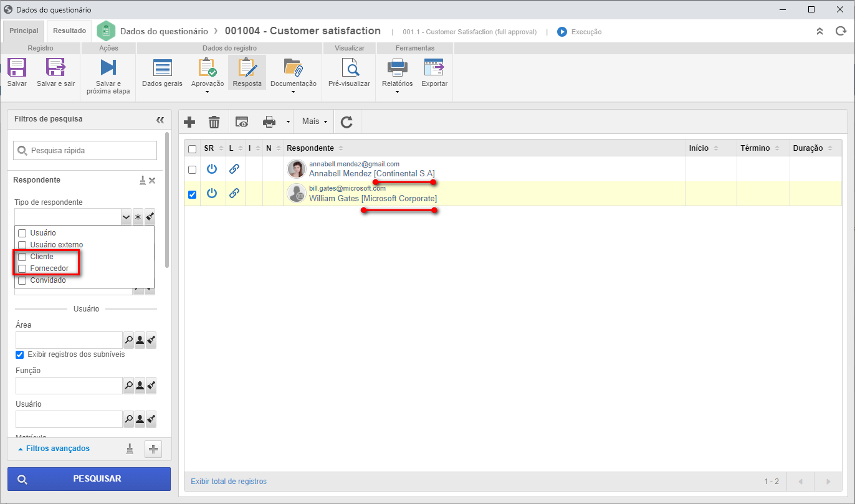Open the Mais dropdown menu
The height and width of the screenshot is (504, 855).
click(x=315, y=122)
